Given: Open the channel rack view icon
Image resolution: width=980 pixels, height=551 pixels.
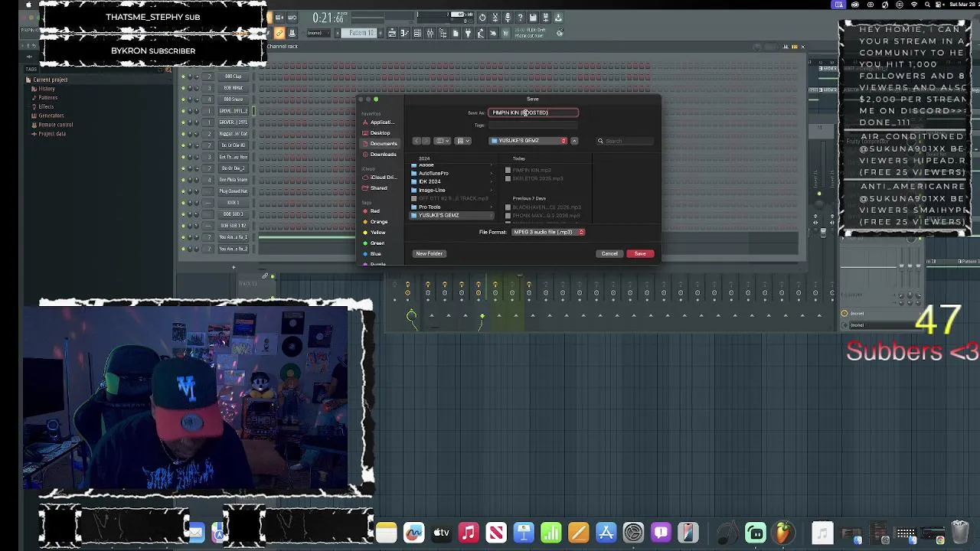Looking at the screenshot, I should [x=417, y=33].
